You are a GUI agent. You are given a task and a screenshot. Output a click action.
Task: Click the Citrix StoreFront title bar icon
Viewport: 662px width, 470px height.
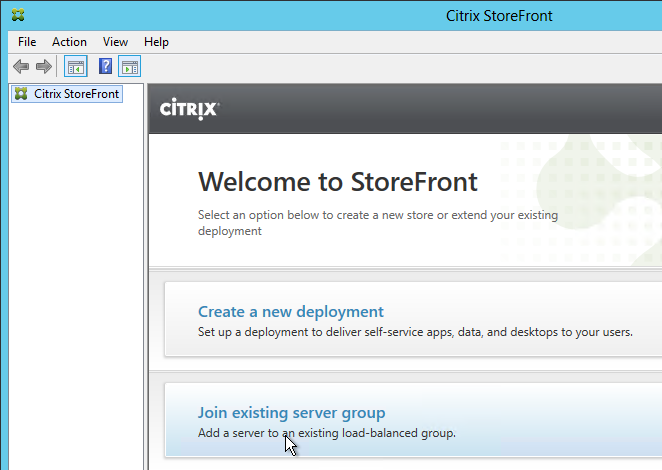point(18,15)
